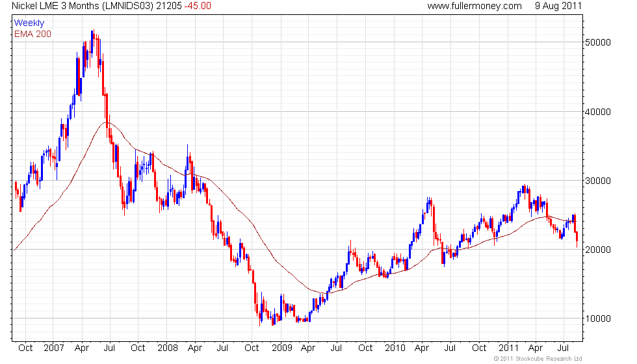The height and width of the screenshot is (364, 637).
Task: Click the 20000 price axis label
Action: [597, 250]
